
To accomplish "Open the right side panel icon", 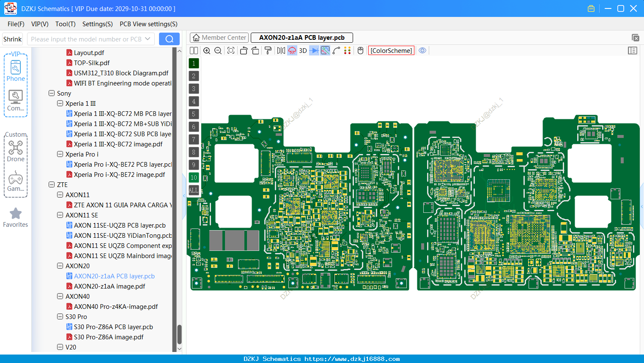I will tap(633, 50).
